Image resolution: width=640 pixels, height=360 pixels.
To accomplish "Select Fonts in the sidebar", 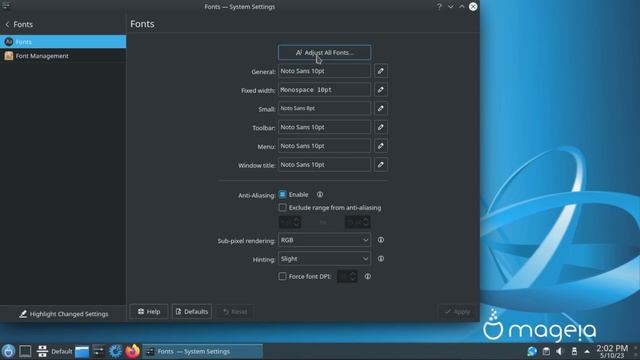I will pos(63,42).
